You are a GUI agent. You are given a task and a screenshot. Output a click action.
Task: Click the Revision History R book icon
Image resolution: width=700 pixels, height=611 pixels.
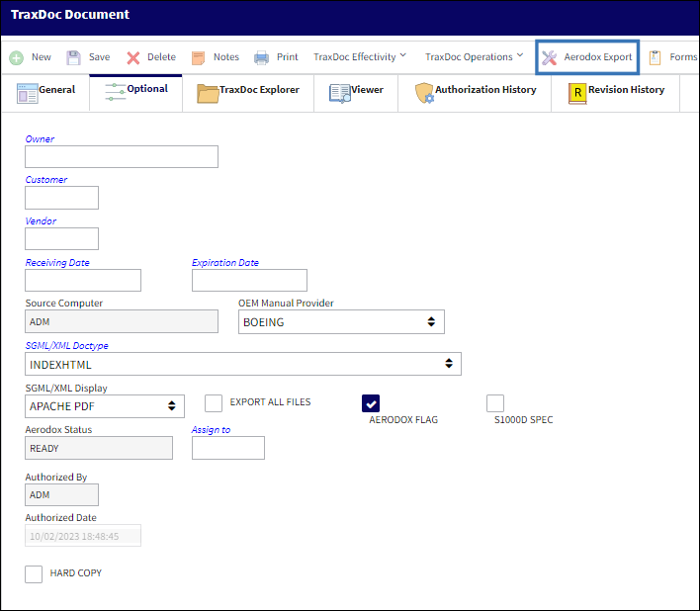(x=577, y=93)
